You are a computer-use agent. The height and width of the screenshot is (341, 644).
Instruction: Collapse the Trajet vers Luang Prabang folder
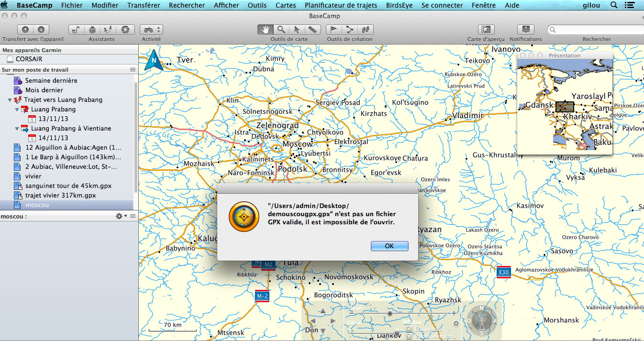point(10,100)
